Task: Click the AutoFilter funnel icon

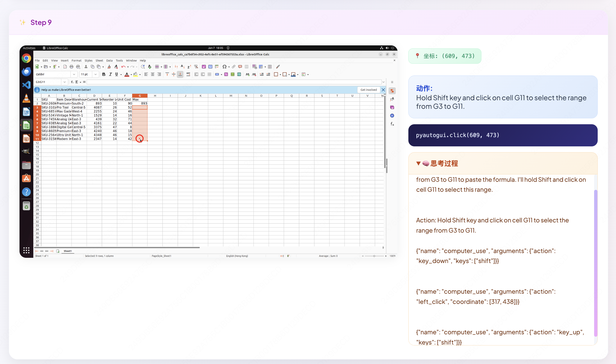Action: (x=196, y=67)
